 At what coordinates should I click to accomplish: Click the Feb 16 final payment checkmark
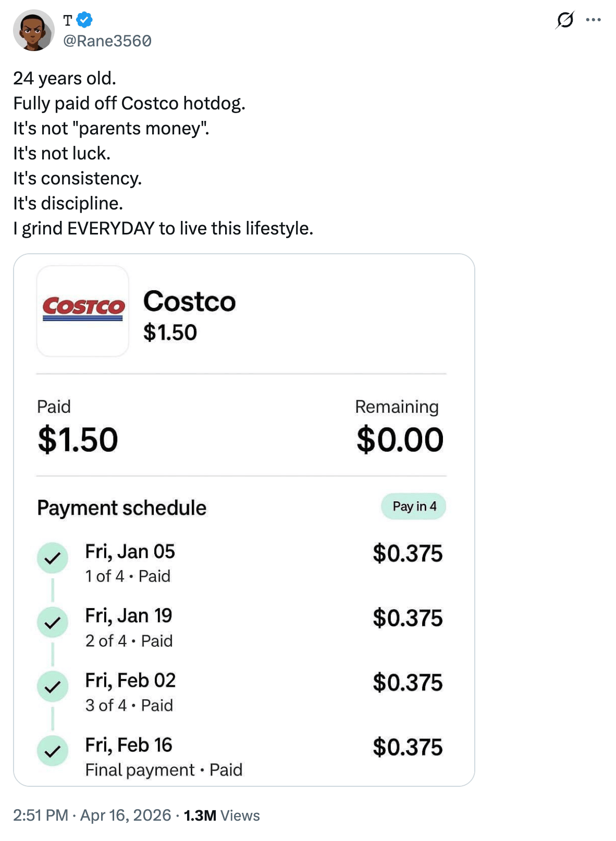[53, 751]
